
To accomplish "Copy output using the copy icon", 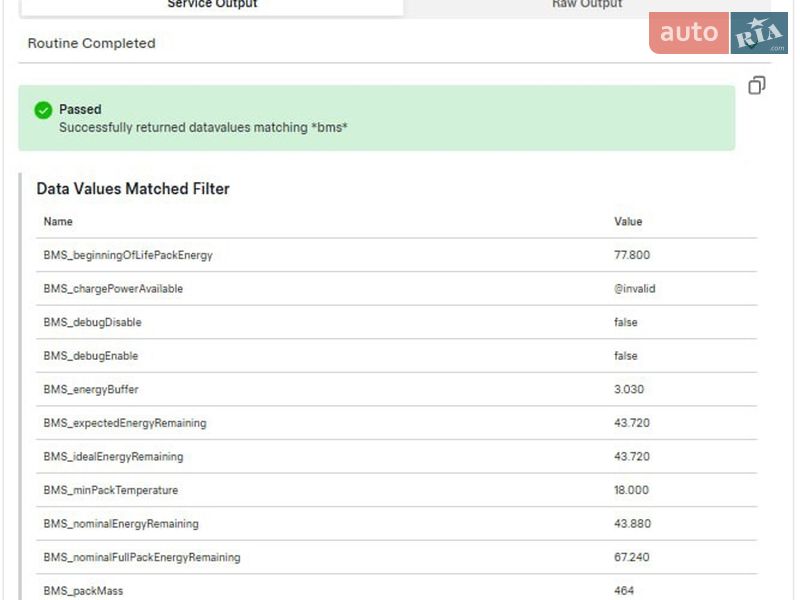I will coord(757,85).
